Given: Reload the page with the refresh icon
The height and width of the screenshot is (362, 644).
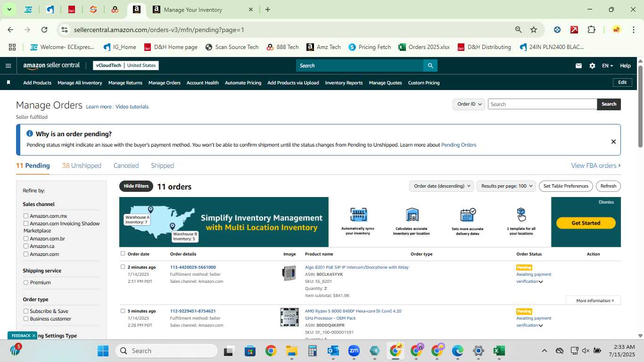Looking at the screenshot, I should click(44, 30).
